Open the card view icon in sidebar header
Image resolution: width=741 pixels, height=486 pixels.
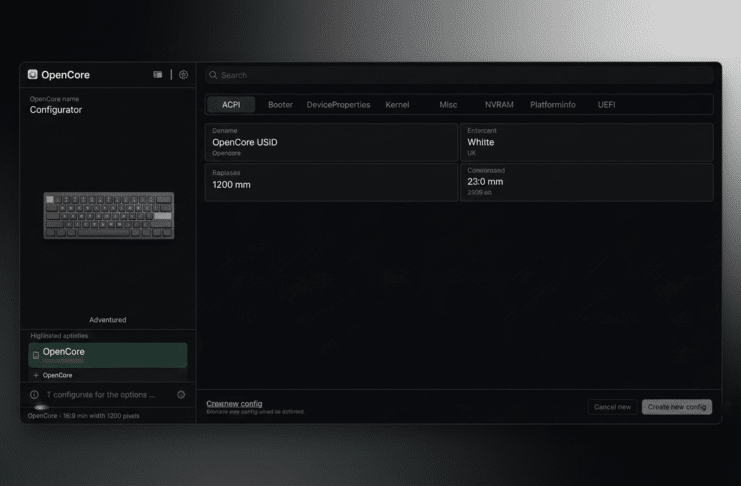pos(157,75)
